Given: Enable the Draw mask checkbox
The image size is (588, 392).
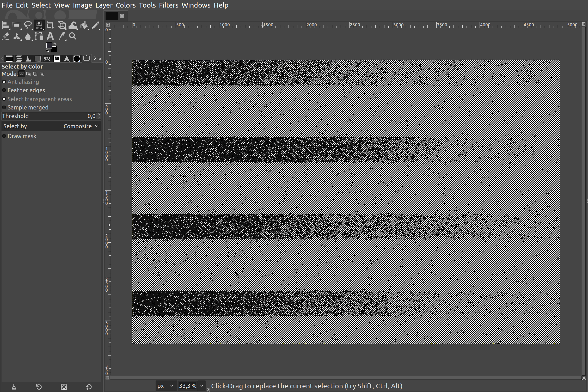Looking at the screenshot, I should click(4, 136).
